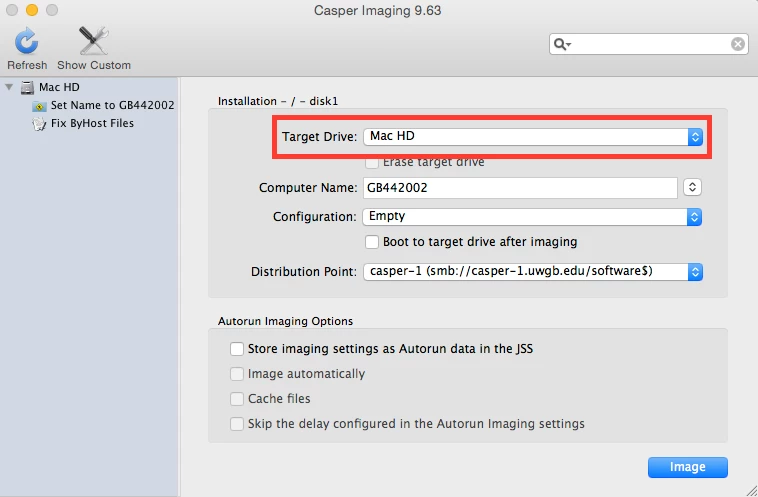Open the search magnifier options
758x497 pixels.
coord(562,44)
